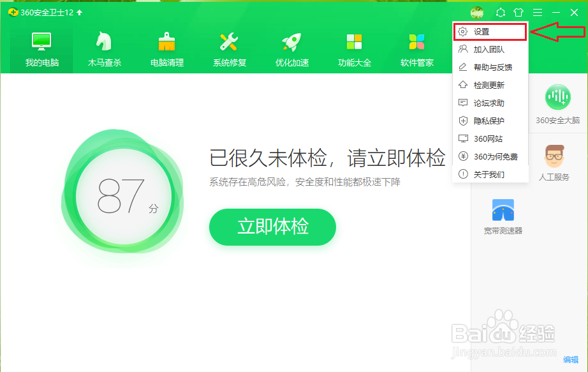Screen dimensions: 588x372
Task: Open 帮助与反馈 menu entry
Action: pyautogui.click(x=490, y=67)
